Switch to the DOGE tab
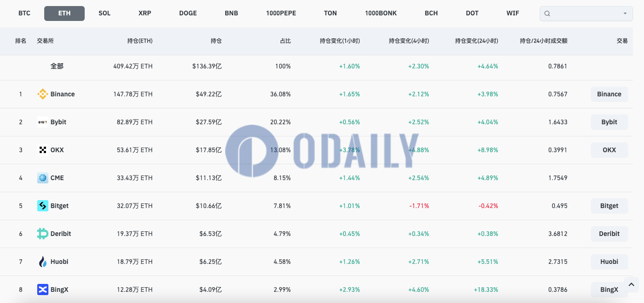 coord(188,13)
